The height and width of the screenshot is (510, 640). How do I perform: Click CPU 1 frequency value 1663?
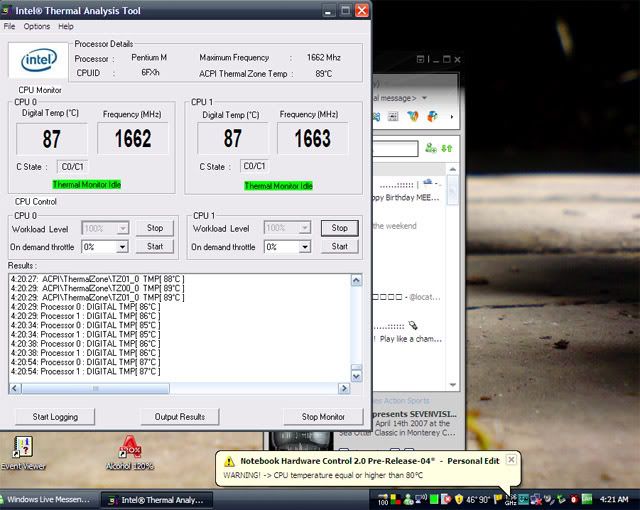click(x=313, y=138)
